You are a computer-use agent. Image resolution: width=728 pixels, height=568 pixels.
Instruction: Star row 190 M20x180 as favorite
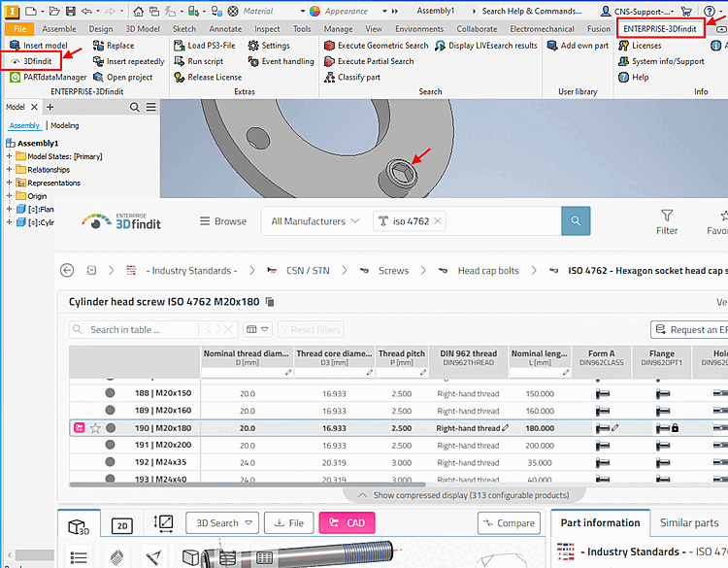tap(95, 428)
